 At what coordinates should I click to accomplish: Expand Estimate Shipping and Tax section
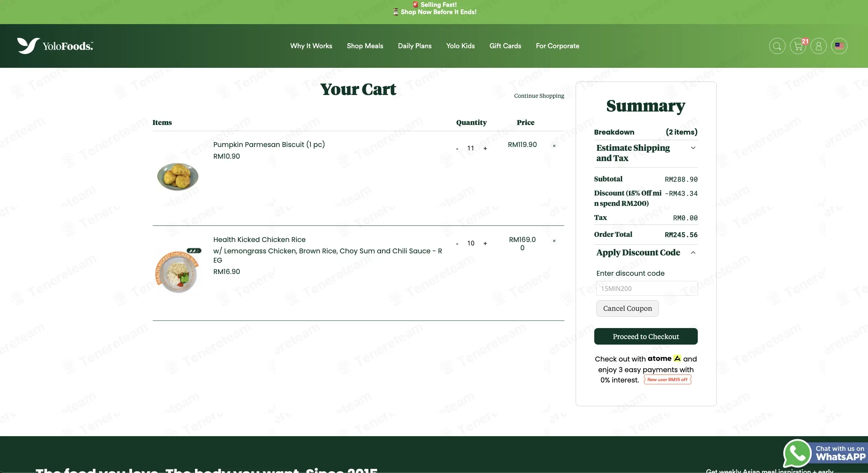646,153
